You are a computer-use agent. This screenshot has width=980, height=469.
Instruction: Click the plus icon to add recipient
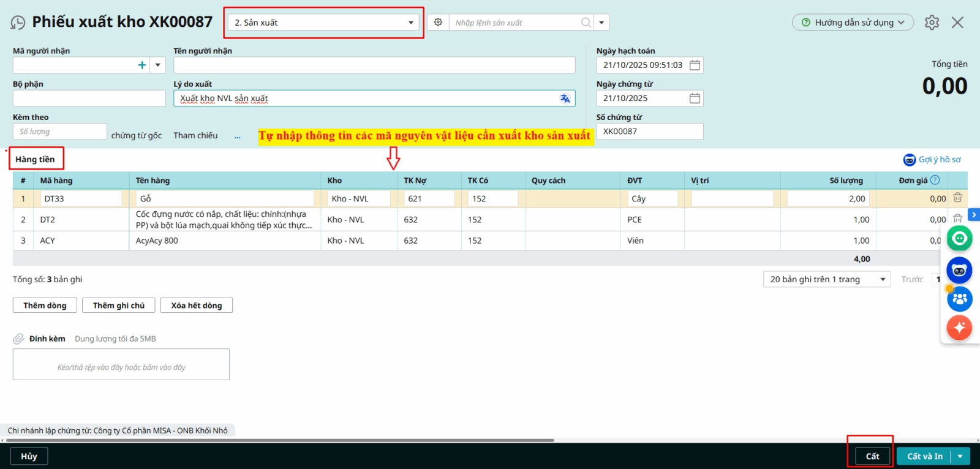point(142,65)
